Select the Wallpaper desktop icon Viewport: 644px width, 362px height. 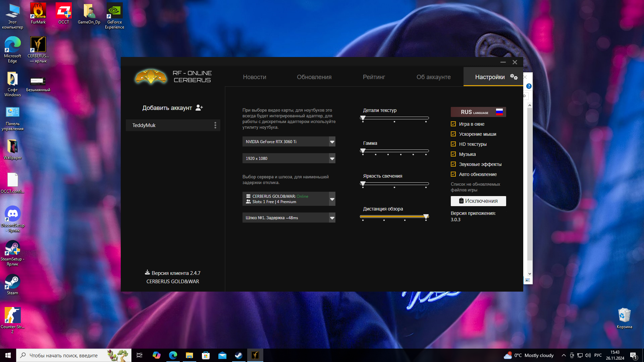pyautogui.click(x=12, y=149)
